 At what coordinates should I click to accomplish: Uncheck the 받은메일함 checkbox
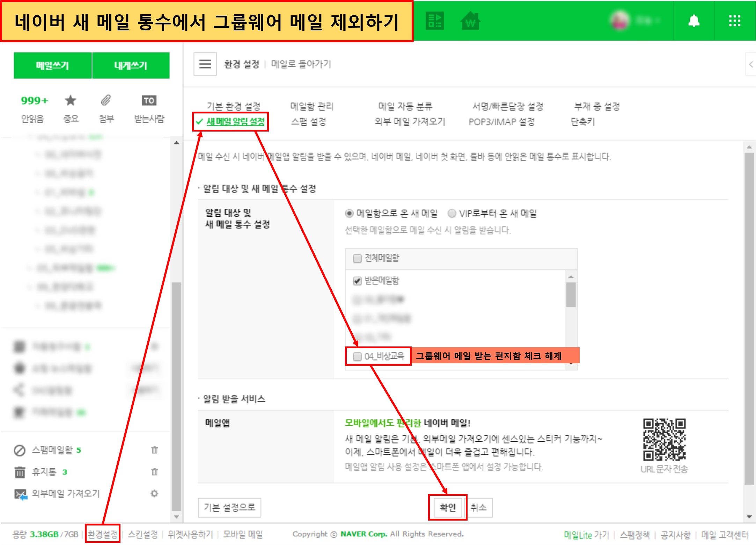coord(357,281)
